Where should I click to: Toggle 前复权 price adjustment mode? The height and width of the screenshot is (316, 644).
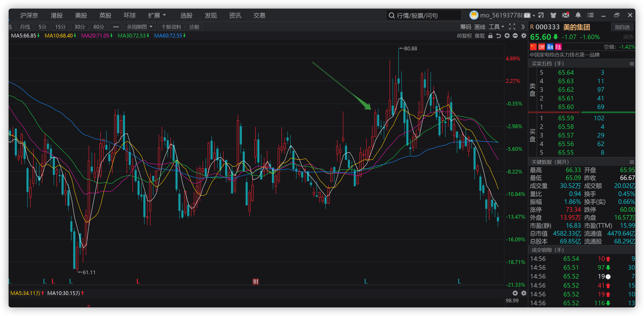pyautogui.click(x=464, y=36)
